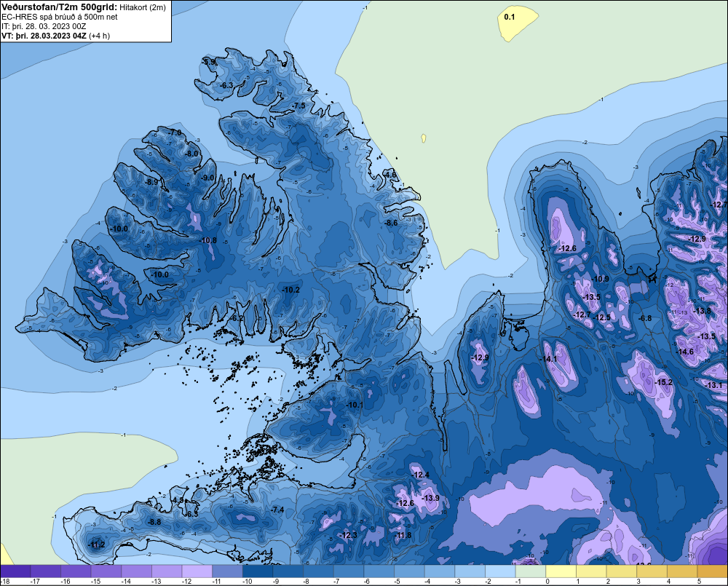Click the -12.5 temperature label
Image resolution: width=728 pixels, height=586 pixels.
coord(603,318)
